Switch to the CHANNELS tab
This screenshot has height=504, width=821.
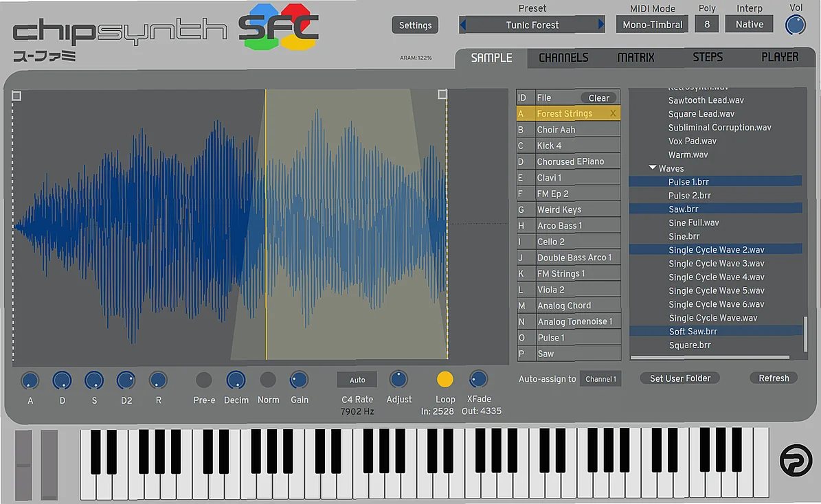[563, 58]
